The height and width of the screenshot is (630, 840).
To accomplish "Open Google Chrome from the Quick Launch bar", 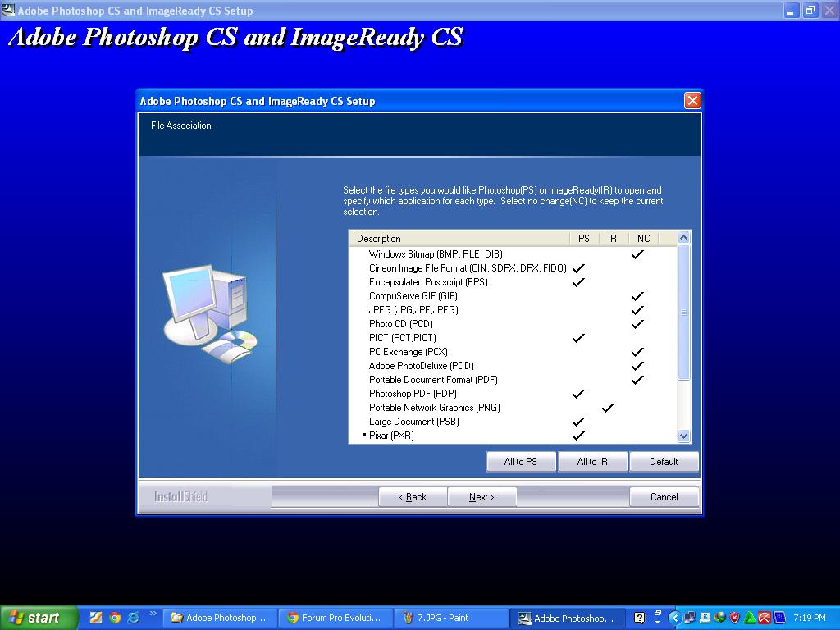I will click(x=115, y=618).
